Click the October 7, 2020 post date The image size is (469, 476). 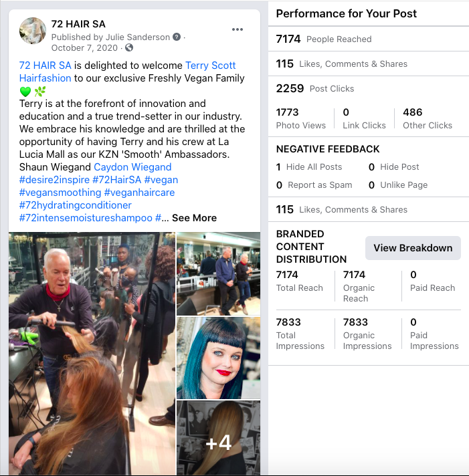pyautogui.click(x=84, y=48)
